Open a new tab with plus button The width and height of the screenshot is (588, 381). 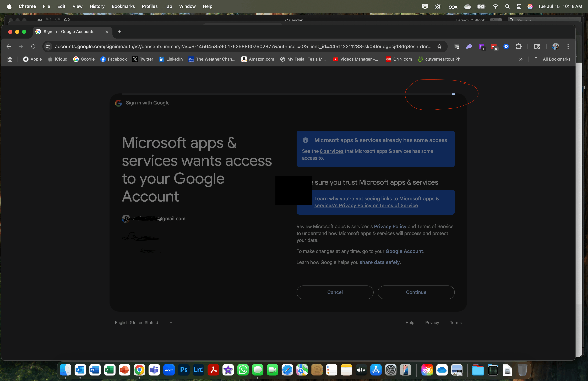tap(119, 32)
